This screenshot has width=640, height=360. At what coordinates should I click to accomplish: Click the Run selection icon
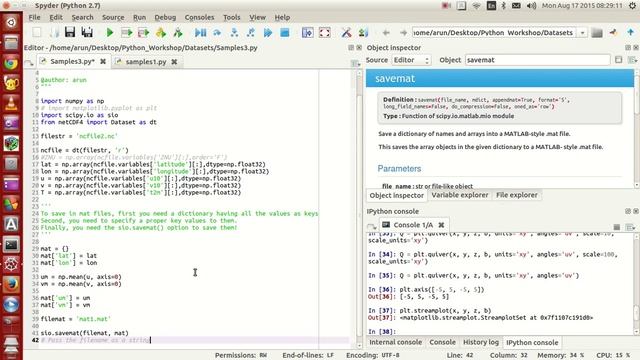(x=160, y=33)
